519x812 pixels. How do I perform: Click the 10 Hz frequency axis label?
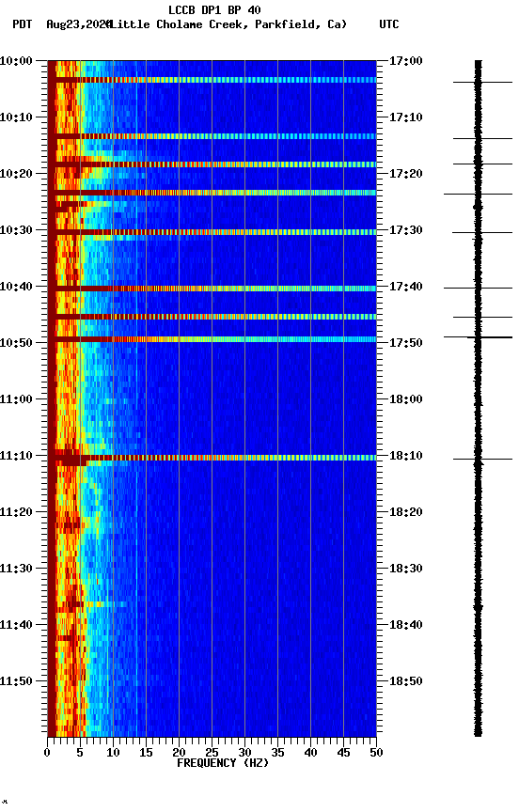point(113,753)
